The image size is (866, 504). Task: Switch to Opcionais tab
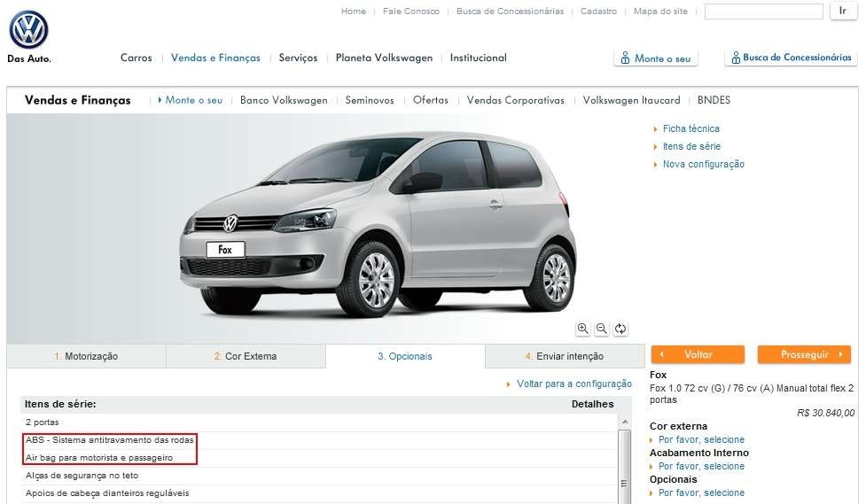point(405,356)
